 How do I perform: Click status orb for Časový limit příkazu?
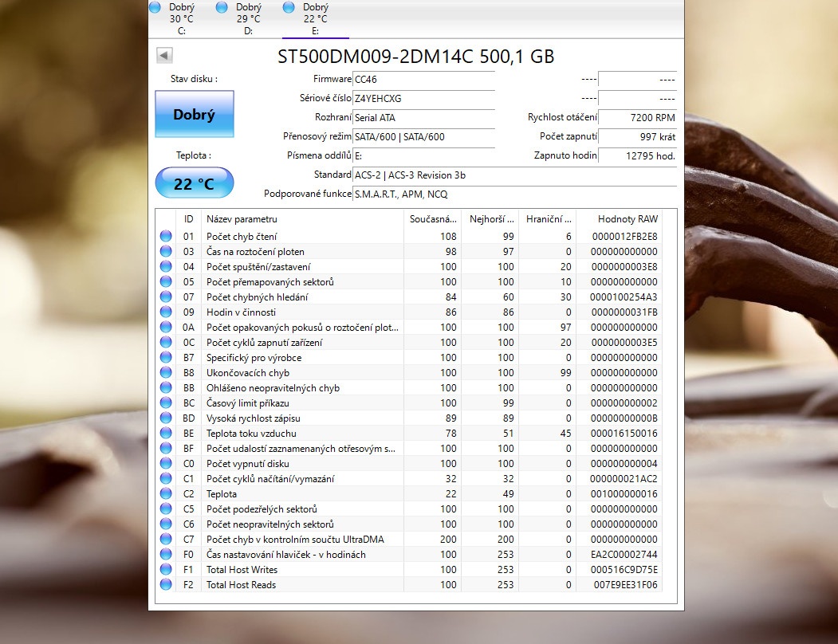pyautogui.click(x=166, y=402)
